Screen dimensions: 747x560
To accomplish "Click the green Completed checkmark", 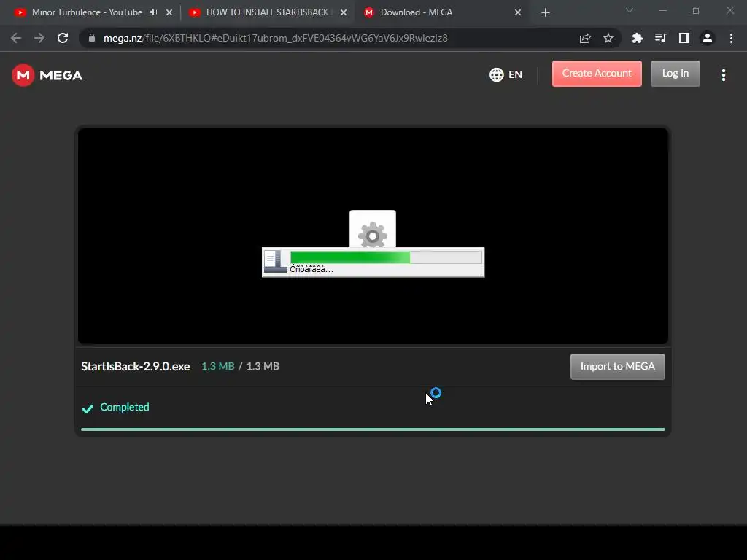I will 88,408.
